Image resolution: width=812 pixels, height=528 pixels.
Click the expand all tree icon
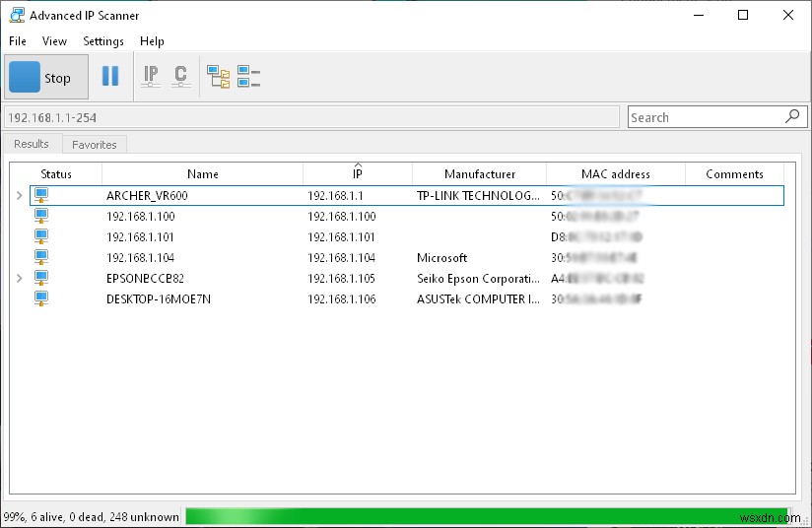[x=218, y=77]
